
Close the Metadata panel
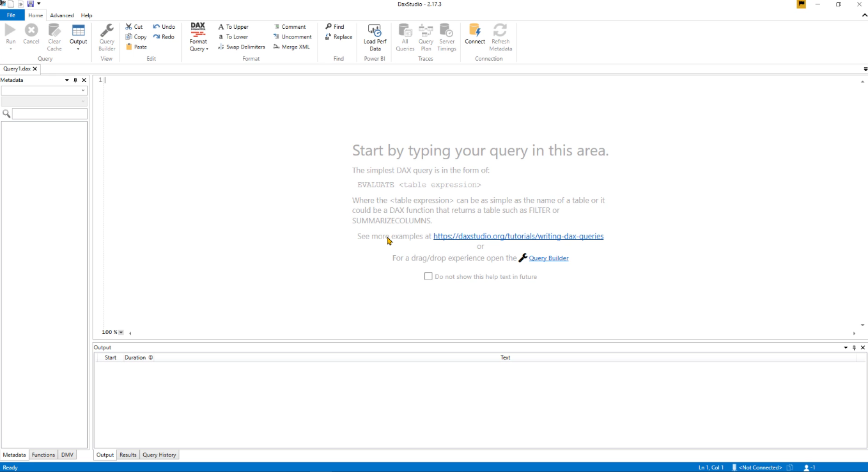click(84, 81)
